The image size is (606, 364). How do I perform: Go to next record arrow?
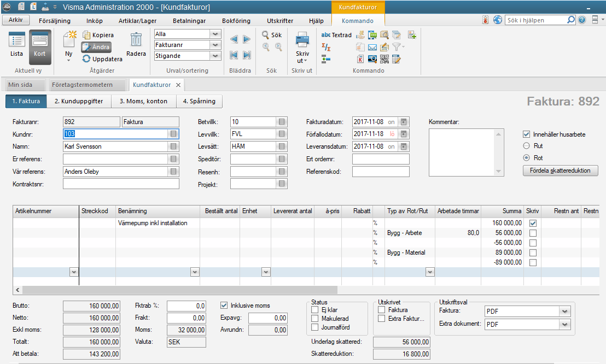coord(247,39)
